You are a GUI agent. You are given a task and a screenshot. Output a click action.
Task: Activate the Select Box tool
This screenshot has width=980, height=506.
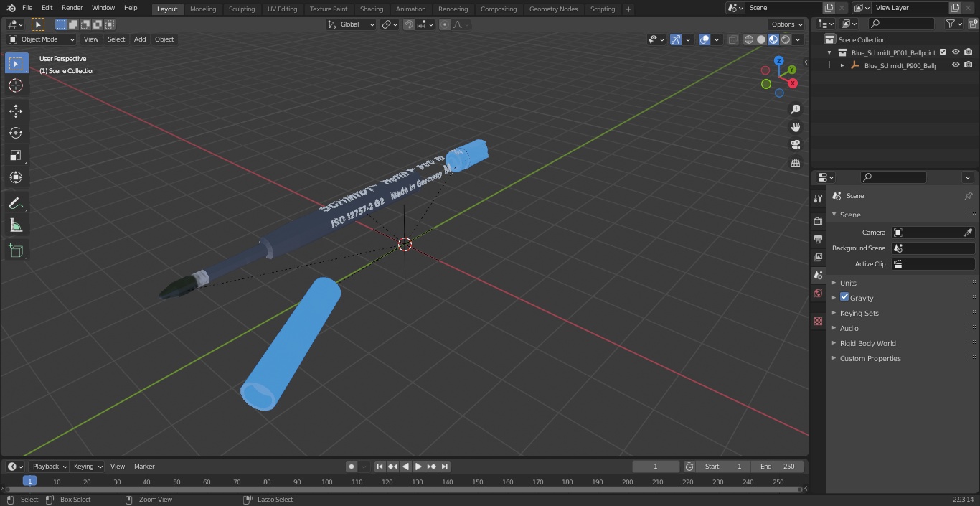[x=16, y=63]
